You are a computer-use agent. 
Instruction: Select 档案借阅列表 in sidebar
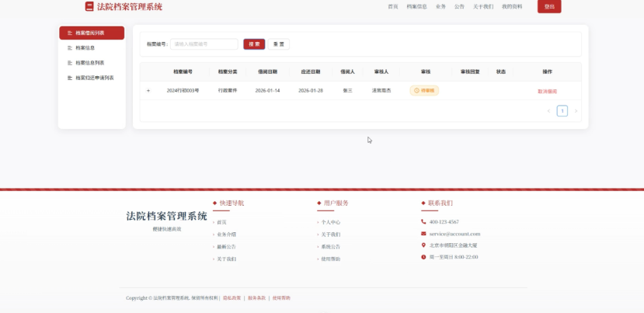click(92, 33)
